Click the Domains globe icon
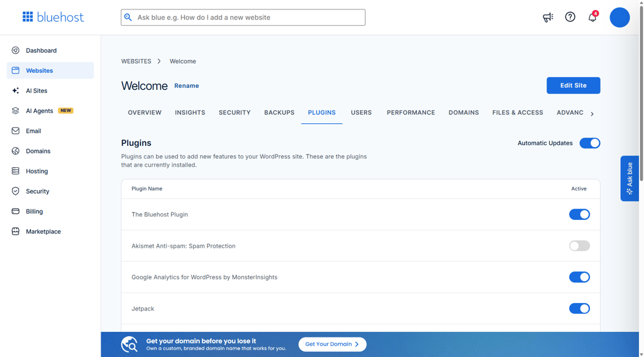Image resolution: width=644 pixels, height=357 pixels. click(x=16, y=151)
